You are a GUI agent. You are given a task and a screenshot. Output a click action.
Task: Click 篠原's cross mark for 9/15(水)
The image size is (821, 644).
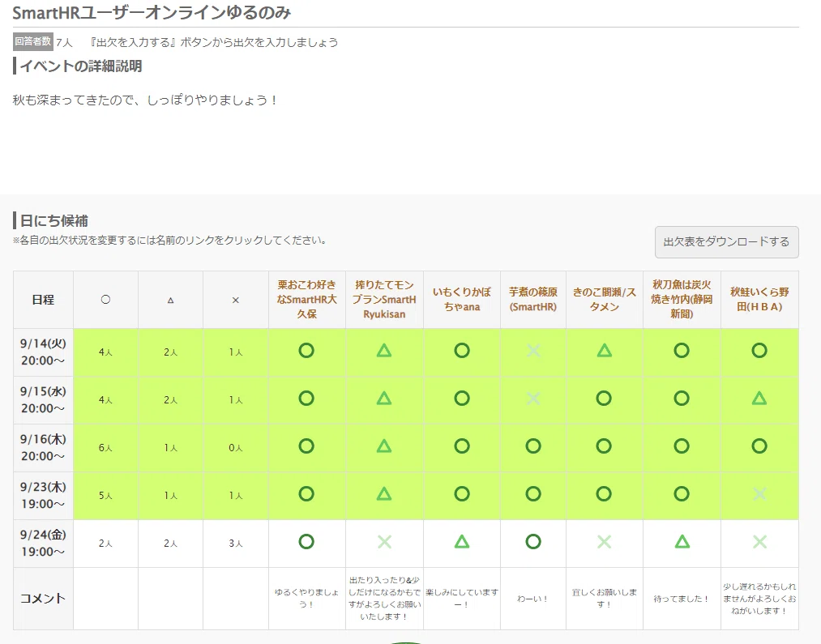click(x=533, y=399)
